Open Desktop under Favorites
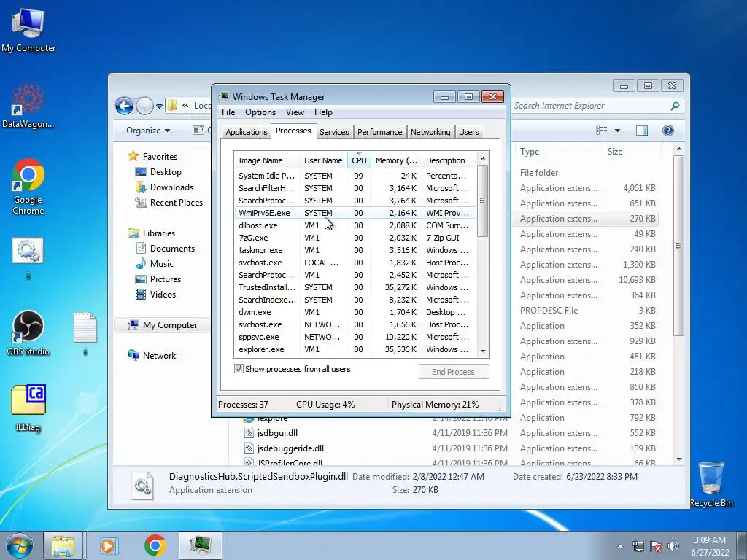The image size is (747, 560). pyautogui.click(x=158, y=172)
